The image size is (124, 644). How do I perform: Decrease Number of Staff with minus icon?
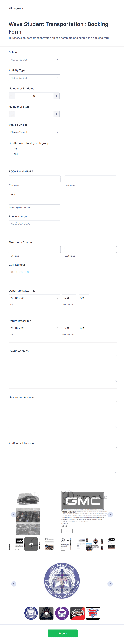11,114
